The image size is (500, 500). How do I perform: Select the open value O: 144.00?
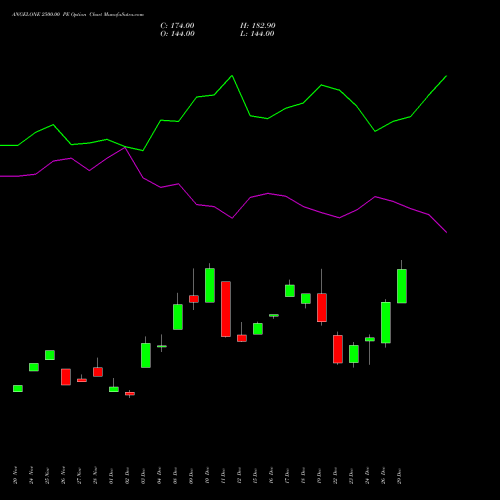[177, 34]
